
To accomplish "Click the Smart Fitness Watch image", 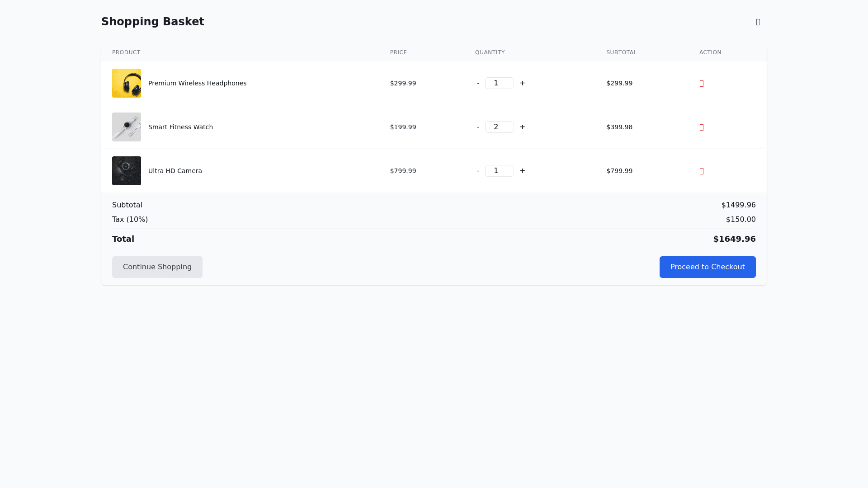I will pos(127,127).
